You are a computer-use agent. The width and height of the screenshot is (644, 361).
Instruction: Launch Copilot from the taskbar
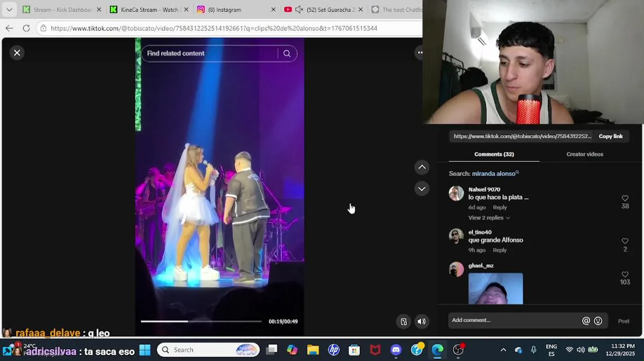292,350
